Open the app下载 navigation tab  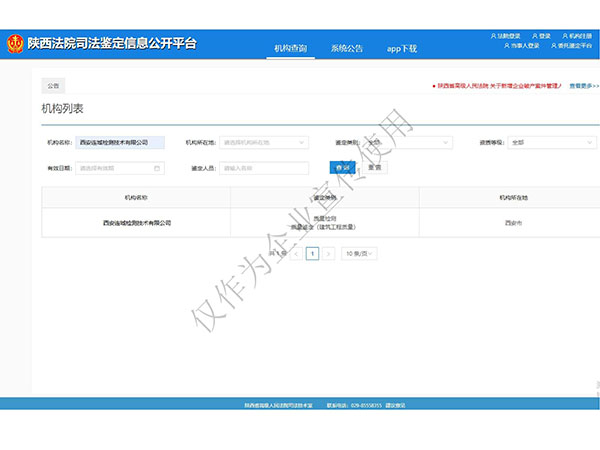pos(401,48)
